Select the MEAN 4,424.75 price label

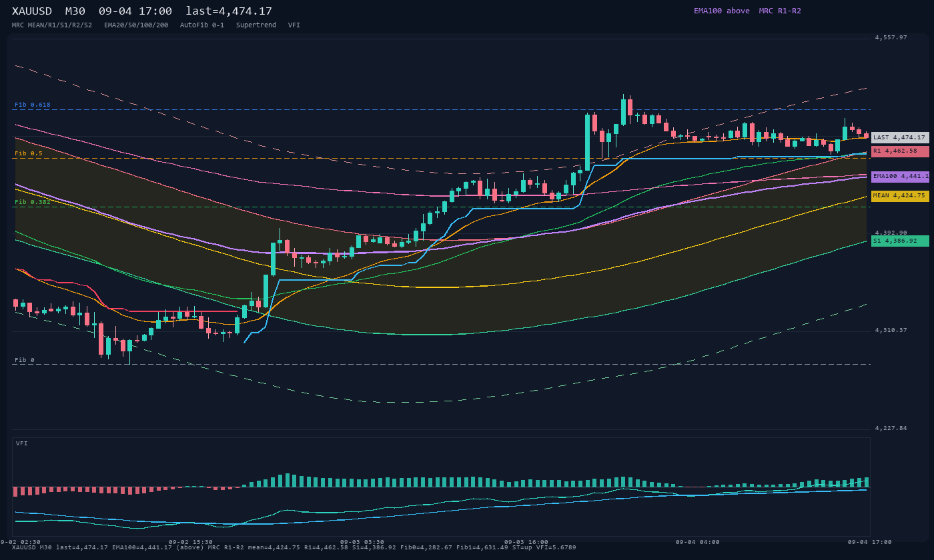coord(900,196)
